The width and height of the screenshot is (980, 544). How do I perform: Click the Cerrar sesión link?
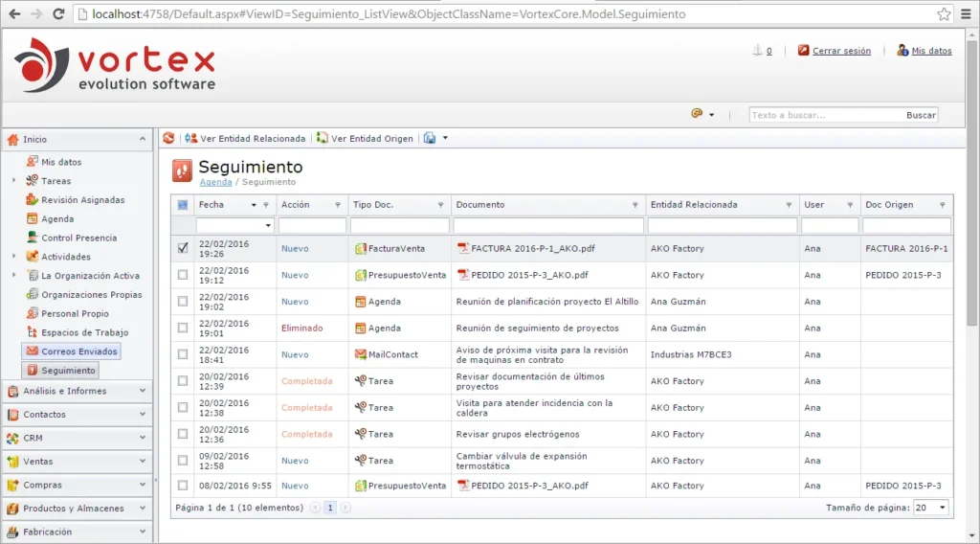tap(841, 51)
